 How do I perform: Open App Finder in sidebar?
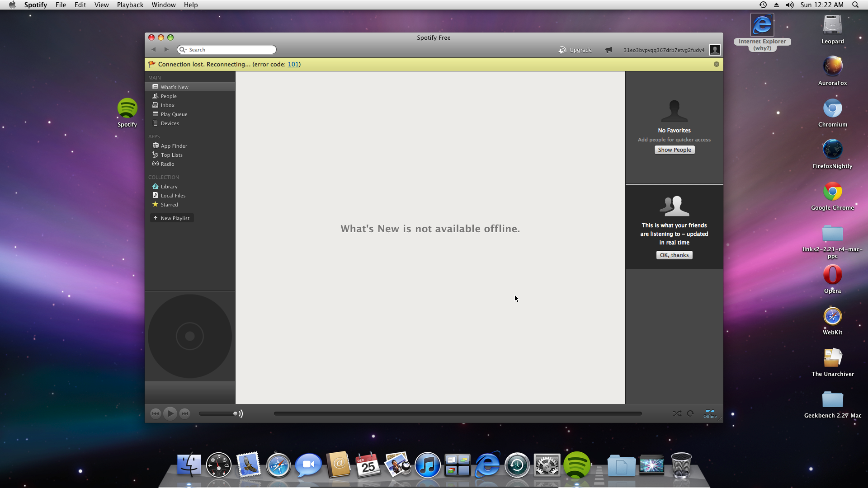tap(174, 146)
